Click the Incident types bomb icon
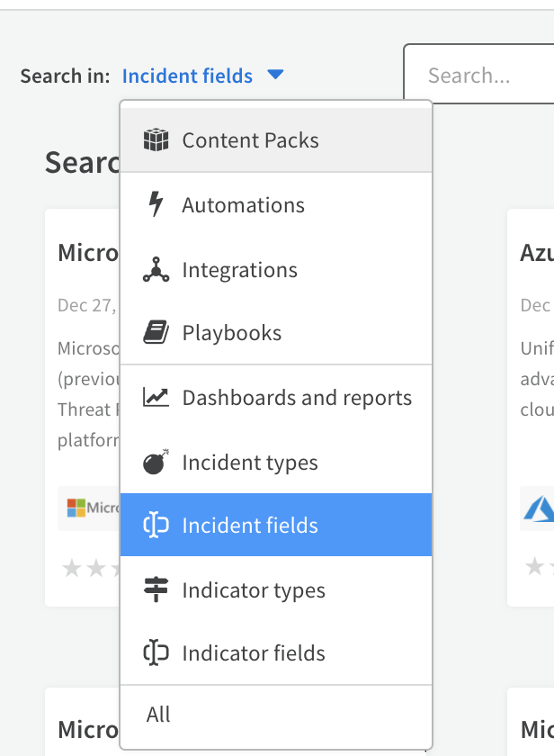The height and width of the screenshot is (756, 554). click(x=156, y=463)
